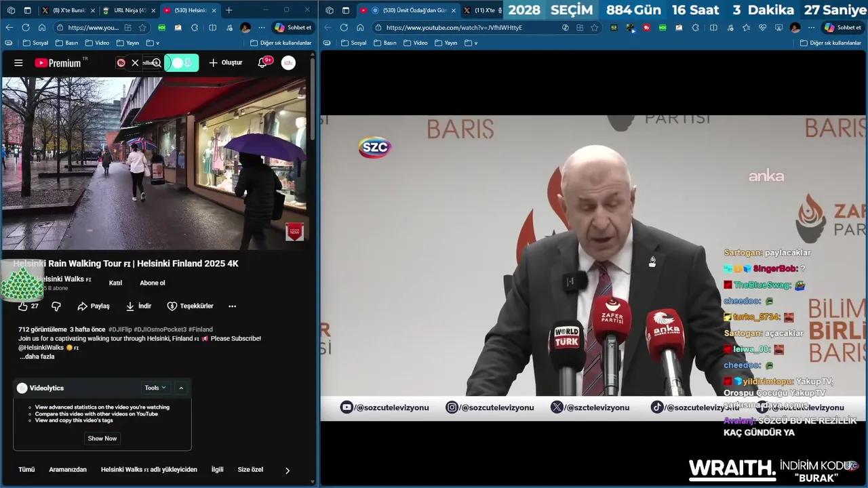868x488 pixels.
Task: Open right browser settings and more menu
Action: pos(811,27)
